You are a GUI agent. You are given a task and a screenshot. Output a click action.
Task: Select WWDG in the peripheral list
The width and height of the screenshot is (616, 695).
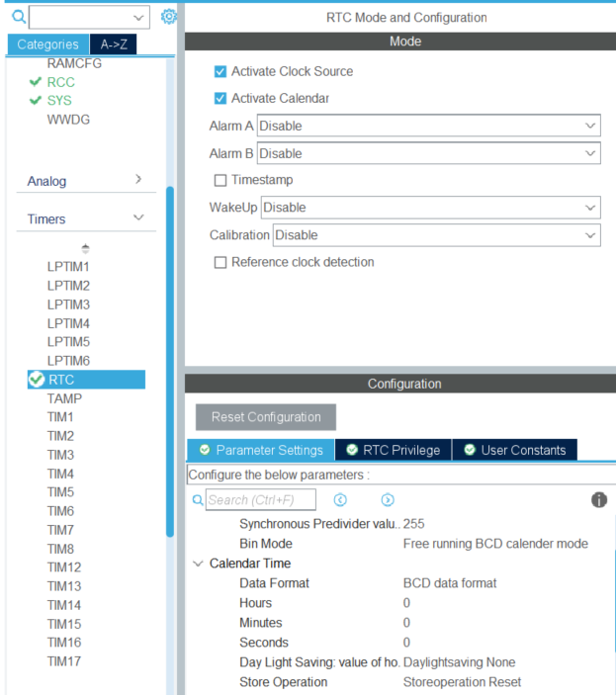pyautogui.click(x=68, y=120)
